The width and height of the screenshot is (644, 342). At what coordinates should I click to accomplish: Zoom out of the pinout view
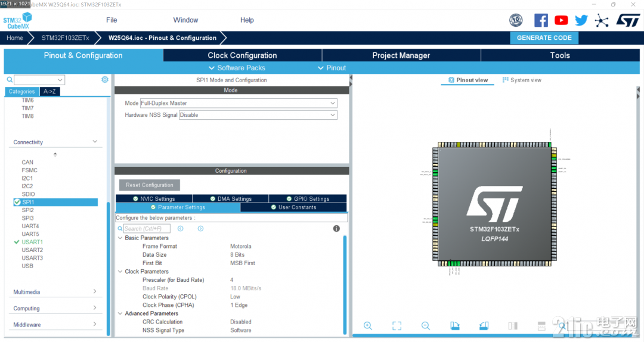coord(426,326)
